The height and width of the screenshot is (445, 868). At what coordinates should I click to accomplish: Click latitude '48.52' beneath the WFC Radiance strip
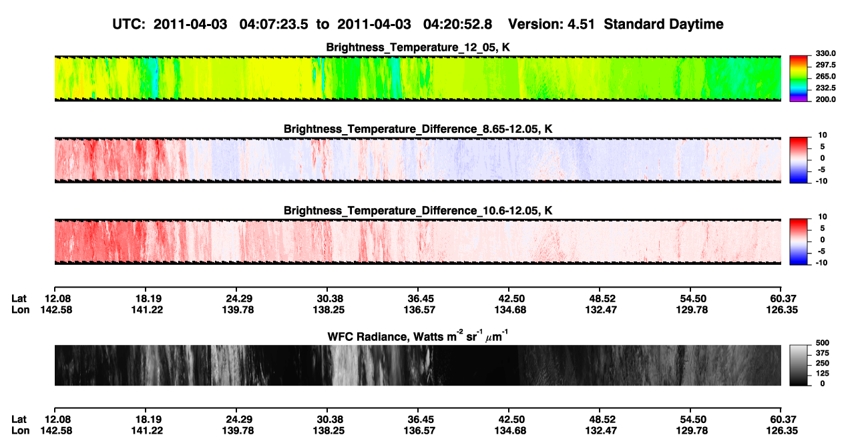(602, 419)
